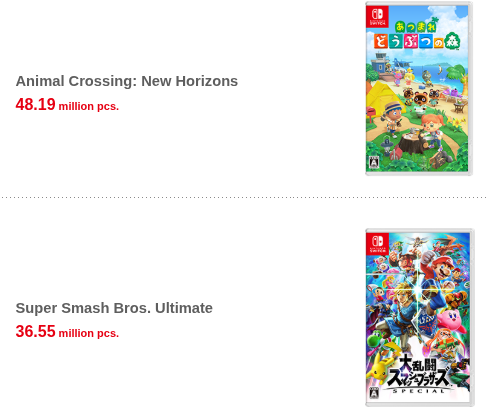Screen dimensions: 488x419
Task: Open the Animal Crossing box art image
Action: point(419,88)
